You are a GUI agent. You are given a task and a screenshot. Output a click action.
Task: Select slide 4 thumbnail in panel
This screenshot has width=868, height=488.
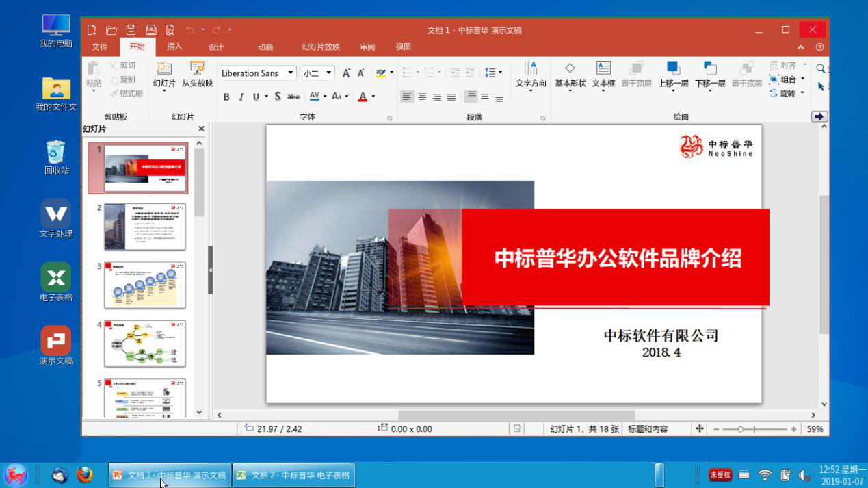click(x=144, y=344)
